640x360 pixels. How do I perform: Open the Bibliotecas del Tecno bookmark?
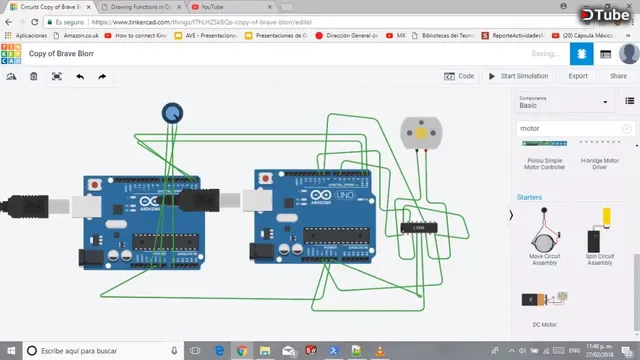[443, 36]
